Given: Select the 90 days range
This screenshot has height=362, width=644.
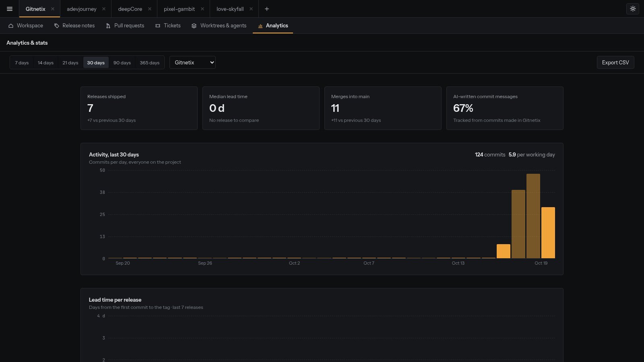Looking at the screenshot, I should pyautogui.click(x=122, y=63).
